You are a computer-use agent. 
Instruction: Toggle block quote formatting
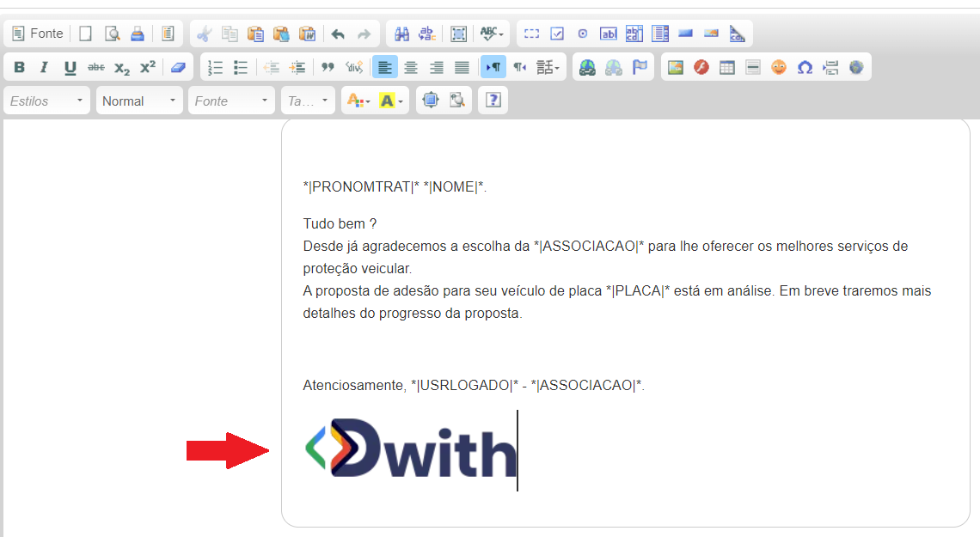pyautogui.click(x=328, y=67)
